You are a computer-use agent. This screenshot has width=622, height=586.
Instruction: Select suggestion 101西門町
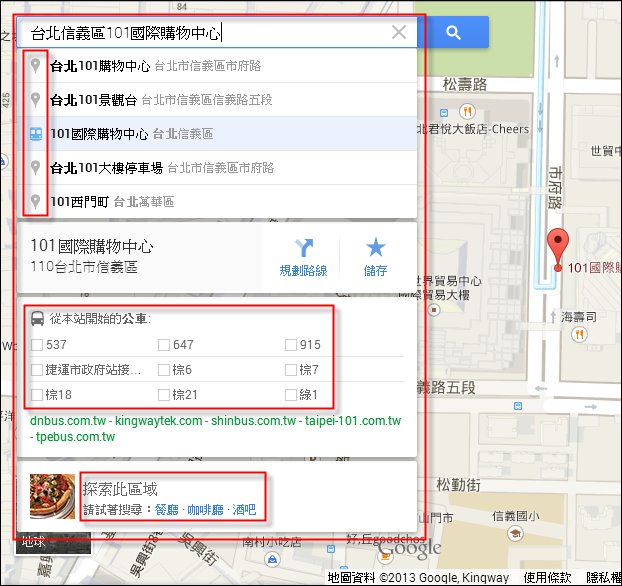tap(217, 202)
